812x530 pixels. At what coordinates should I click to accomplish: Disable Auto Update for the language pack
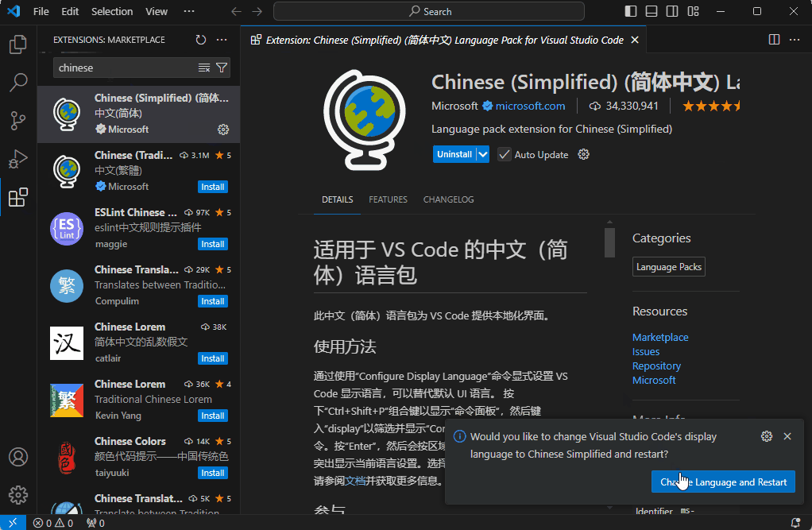tap(505, 154)
